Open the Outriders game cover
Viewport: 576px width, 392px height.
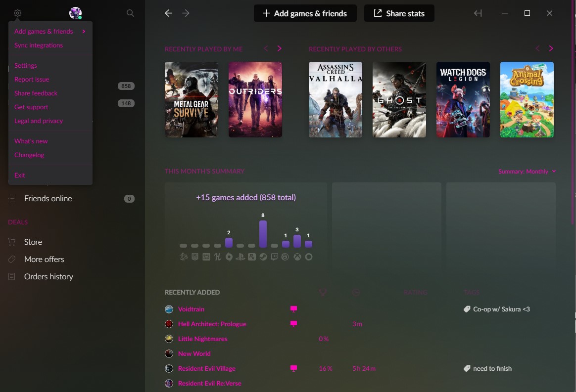tap(255, 99)
